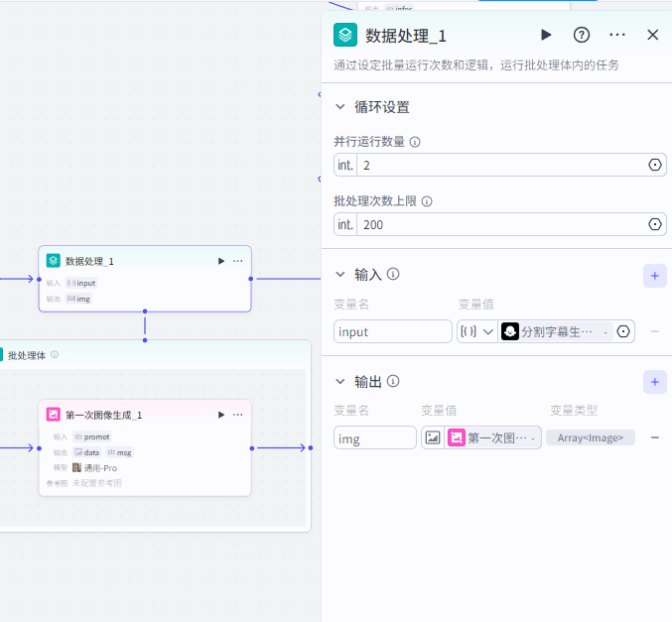
Task: Collapse the 输出 section
Action: point(339,381)
